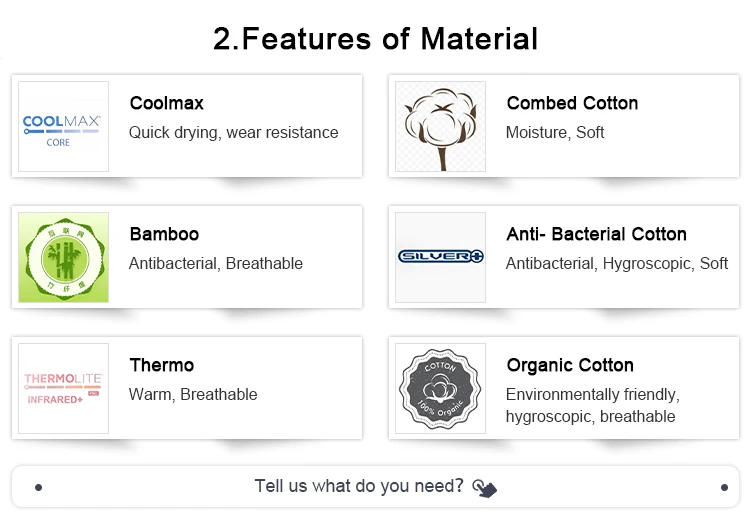Click the Coolmax Core logo icon
Viewport: 750px width, 520px height.
click(62, 127)
